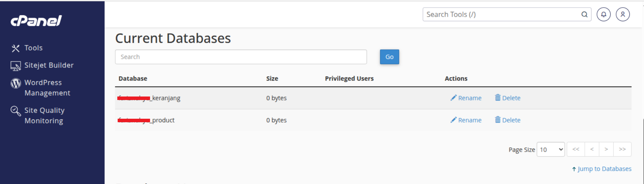This screenshot has height=184, width=644.
Task: Click the WordPress logo icon in sidebar
Action: (16, 83)
